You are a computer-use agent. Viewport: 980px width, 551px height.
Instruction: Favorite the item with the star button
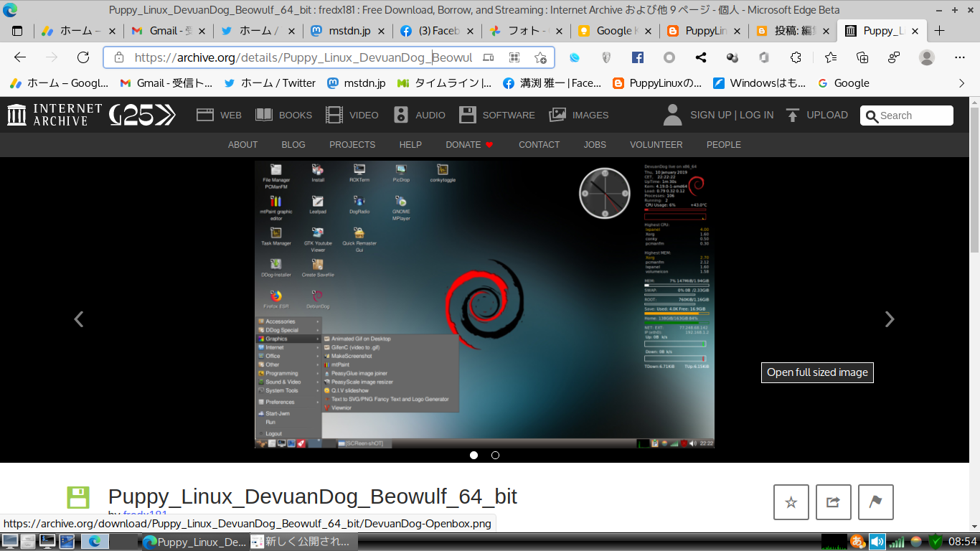point(791,502)
